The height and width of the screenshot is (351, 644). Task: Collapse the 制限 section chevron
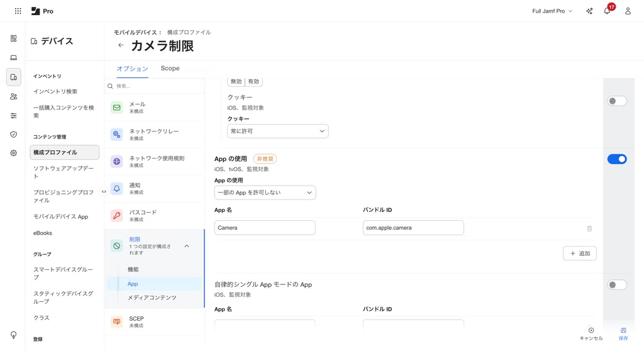(187, 246)
